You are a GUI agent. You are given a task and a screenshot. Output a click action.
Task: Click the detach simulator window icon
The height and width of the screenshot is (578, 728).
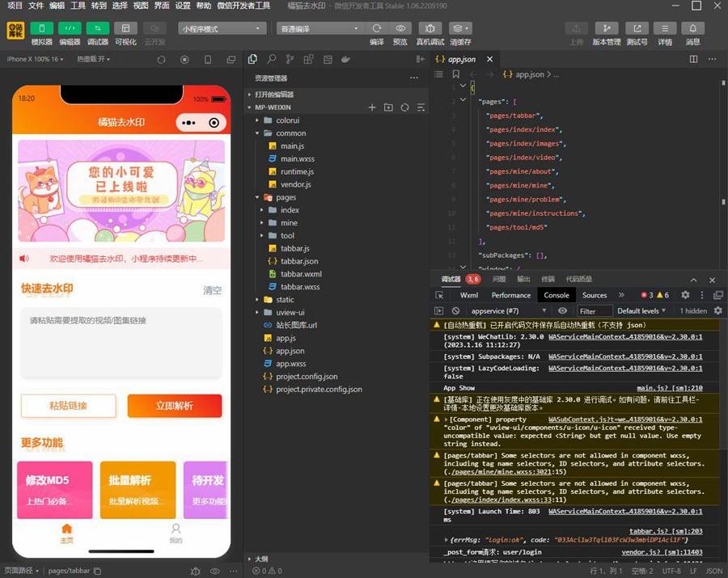[231, 59]
